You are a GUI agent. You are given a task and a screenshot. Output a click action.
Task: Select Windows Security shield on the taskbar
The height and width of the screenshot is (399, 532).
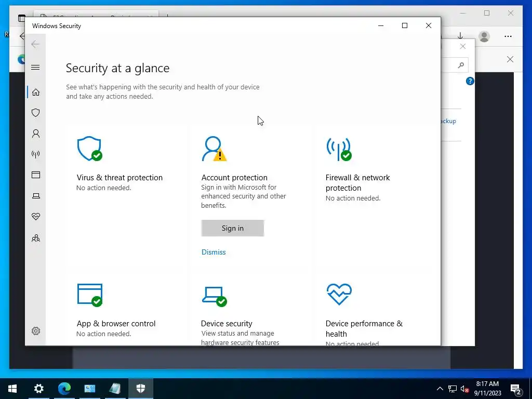pyautogui.click(x=140, y=388)
